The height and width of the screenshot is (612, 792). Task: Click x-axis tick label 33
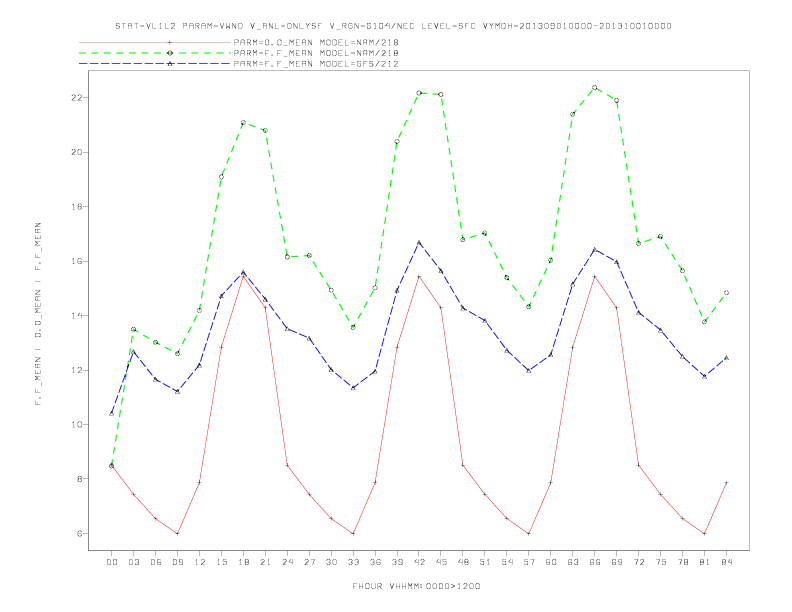[353, 562]
